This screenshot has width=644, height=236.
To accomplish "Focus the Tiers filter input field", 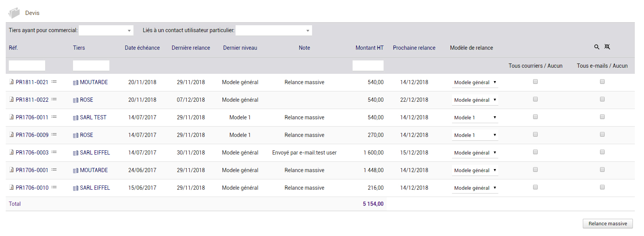I will click(x=91, y=65).
